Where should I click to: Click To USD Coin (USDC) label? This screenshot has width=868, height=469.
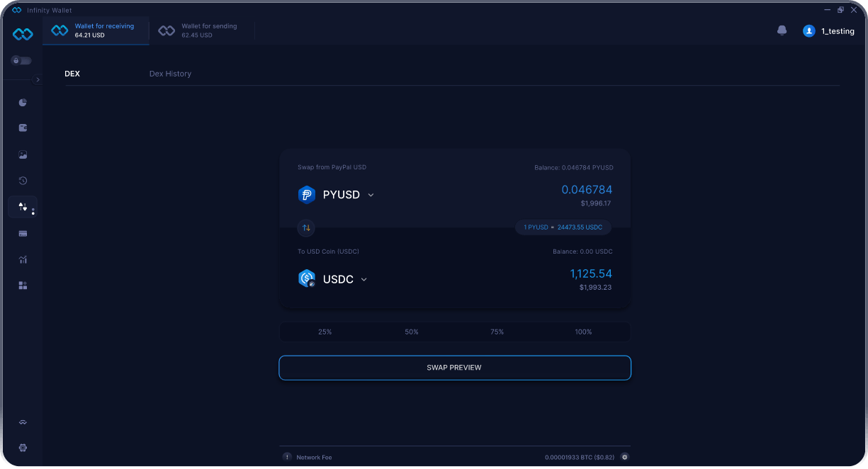click(x=328, y=252)
